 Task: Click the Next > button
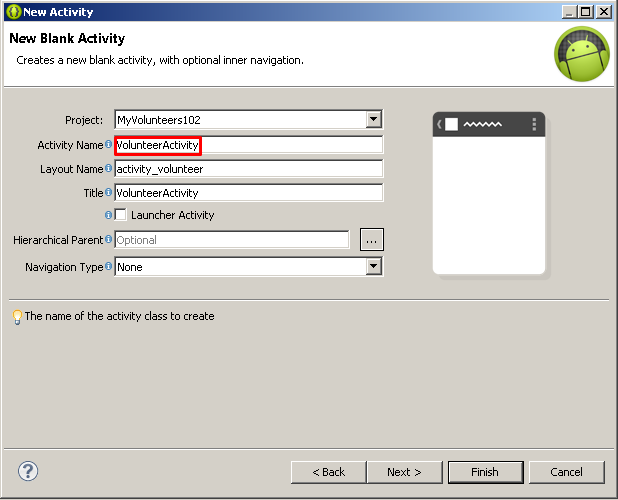(404, 472)
